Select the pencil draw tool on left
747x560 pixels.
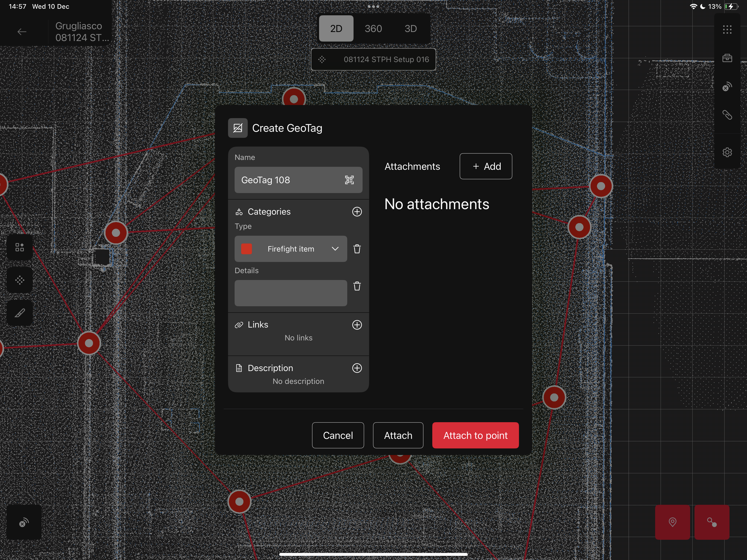pos(20,313)
